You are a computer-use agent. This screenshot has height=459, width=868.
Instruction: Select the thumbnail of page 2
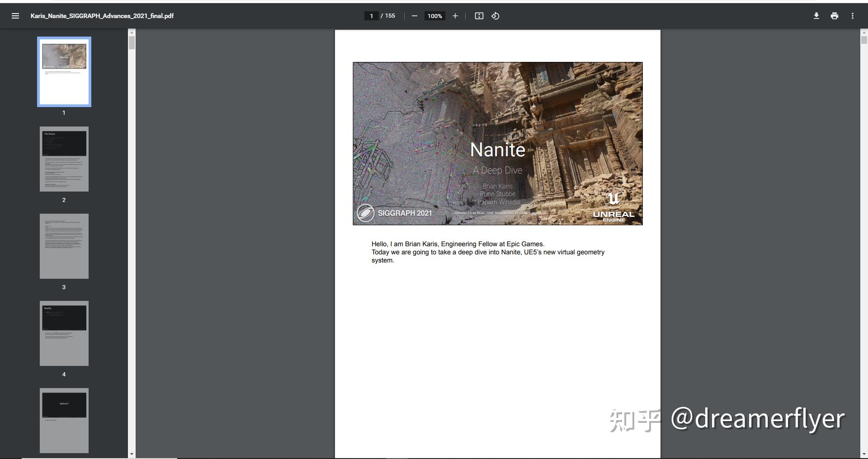64,159
